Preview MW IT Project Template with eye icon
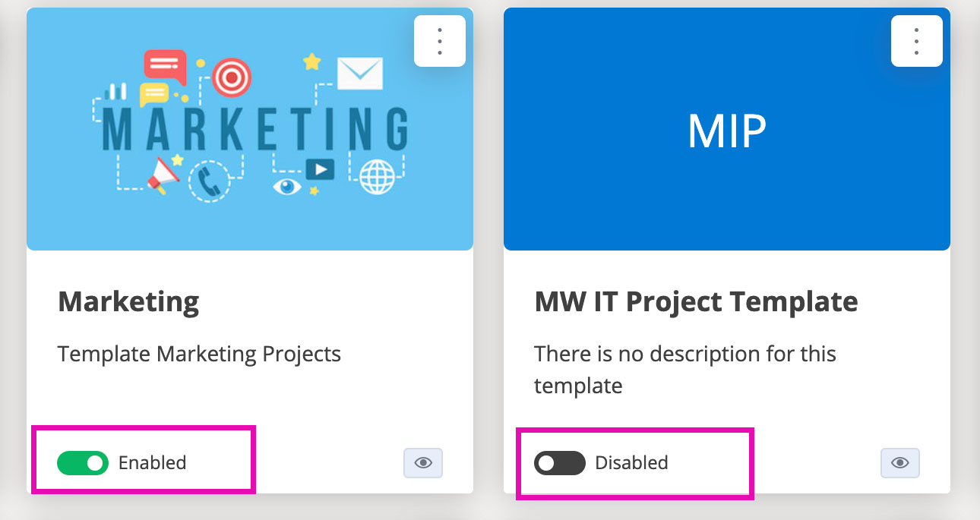Screen dimensions: 980x520 [900, 463]
